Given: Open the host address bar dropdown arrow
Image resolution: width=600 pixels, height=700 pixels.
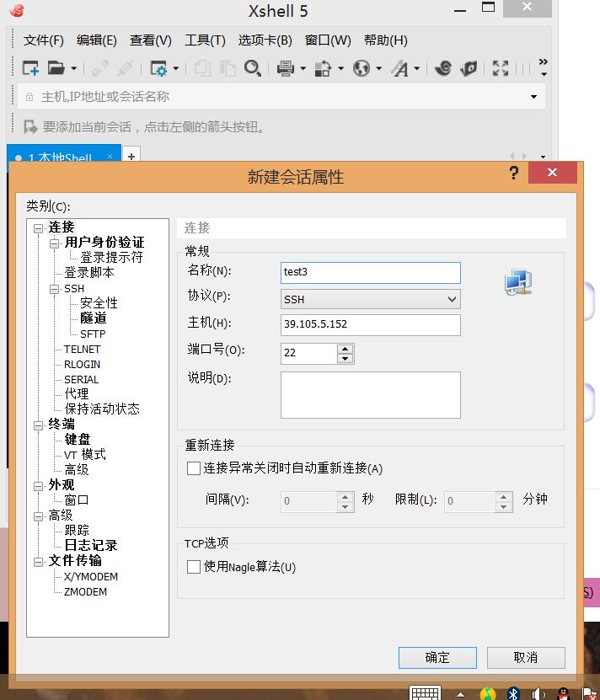Looking at the screenshot, I should coord(533,97).
